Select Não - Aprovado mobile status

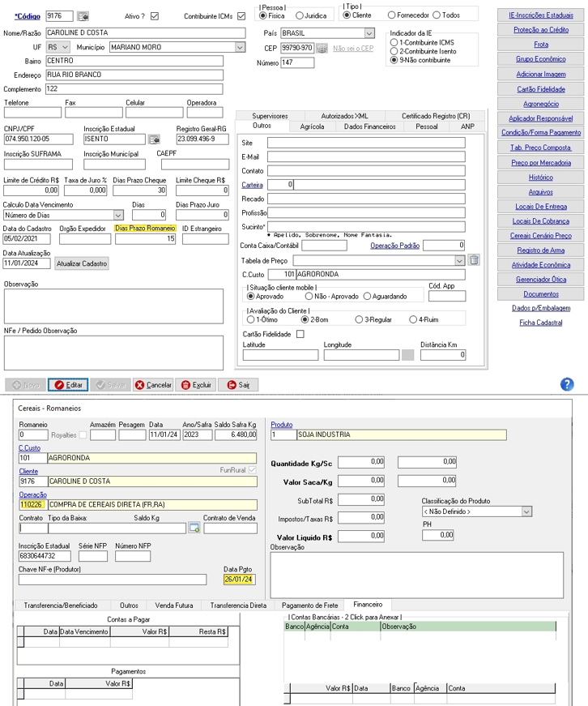pos(309,297)
